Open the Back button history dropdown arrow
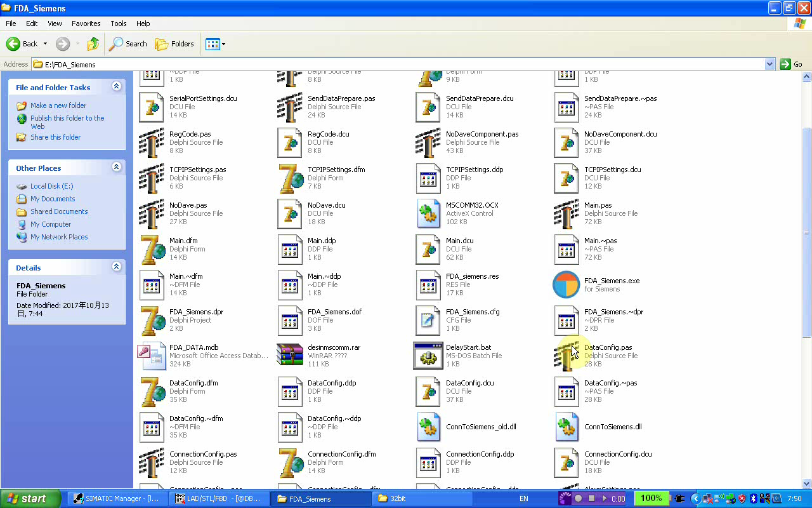 pos(45,44)
